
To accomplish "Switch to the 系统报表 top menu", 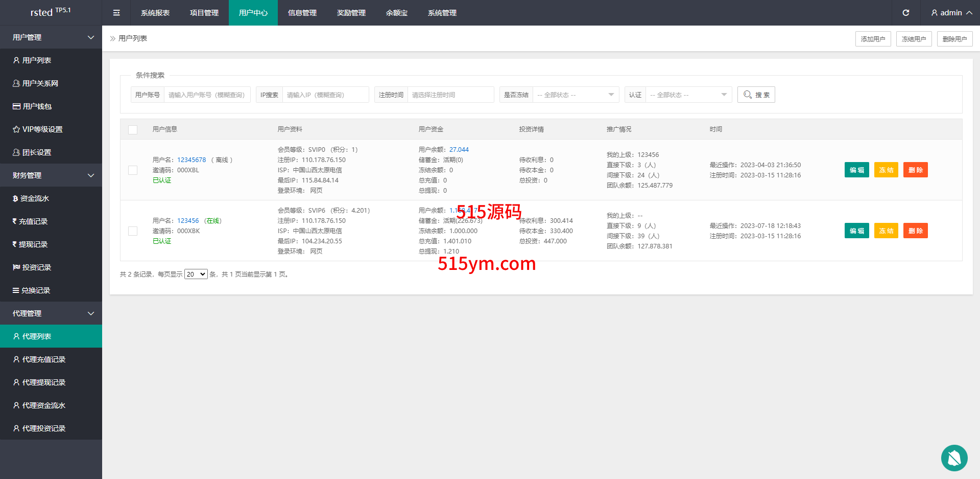I will coord(155,13).
